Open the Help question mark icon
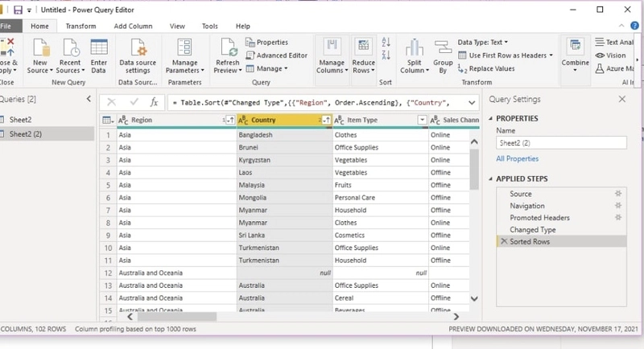Image resolution: width=644 pixels, height=349 pixels. pos(634,26)
